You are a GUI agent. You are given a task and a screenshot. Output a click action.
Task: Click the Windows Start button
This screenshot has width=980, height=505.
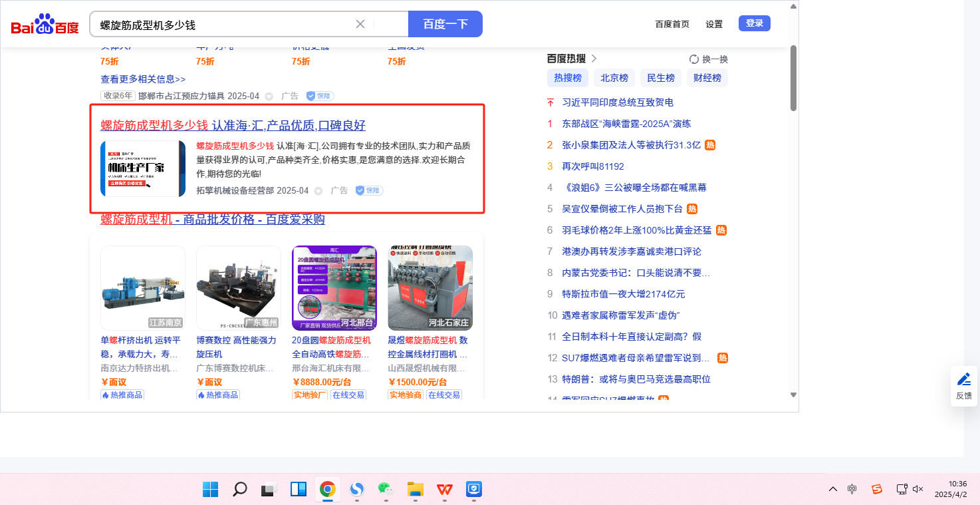[210, 490]
